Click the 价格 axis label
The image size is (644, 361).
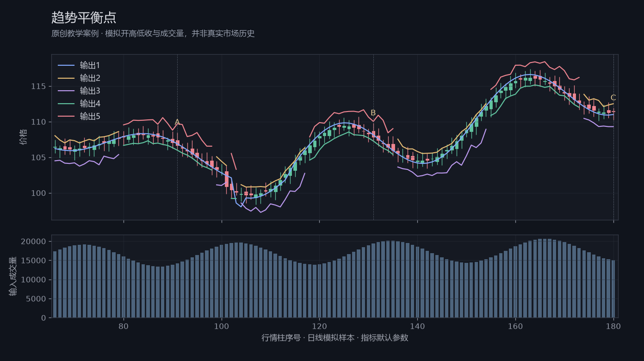pos(24,137)
